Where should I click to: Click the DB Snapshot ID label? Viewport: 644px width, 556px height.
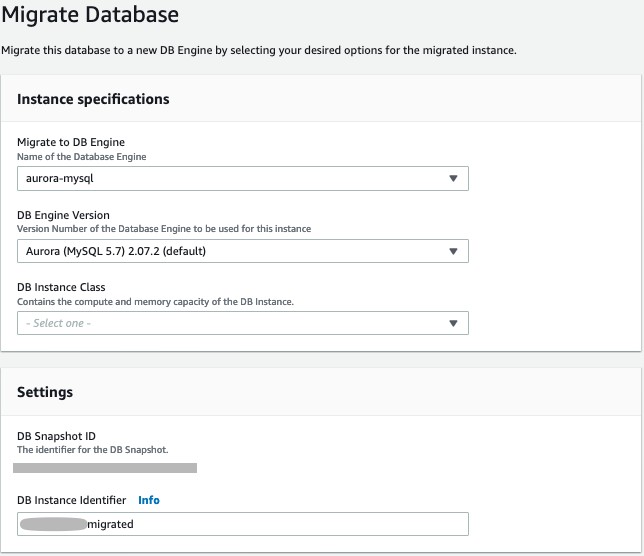[56, 436]
